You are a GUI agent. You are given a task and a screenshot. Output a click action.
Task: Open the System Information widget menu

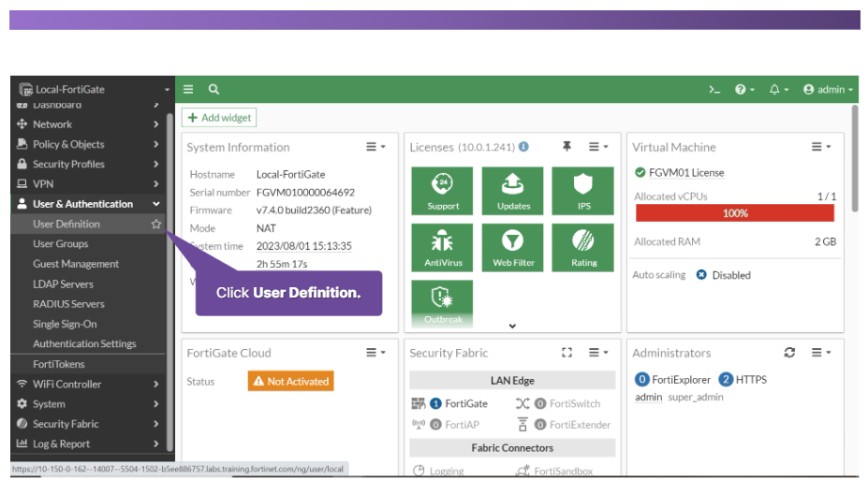(x=375, y=147)
